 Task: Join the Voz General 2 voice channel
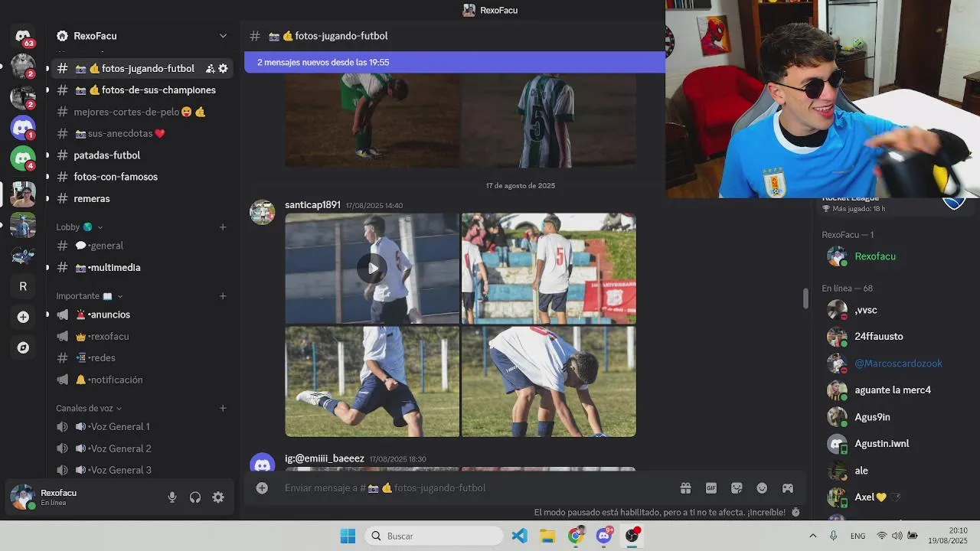click(x=142, y=448)
